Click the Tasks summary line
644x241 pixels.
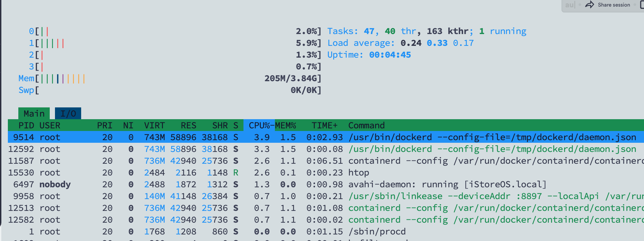427,31
